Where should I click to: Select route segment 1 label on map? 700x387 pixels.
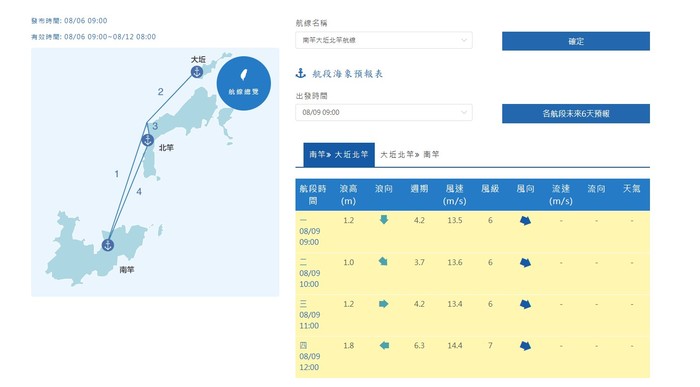click(117, 174)
